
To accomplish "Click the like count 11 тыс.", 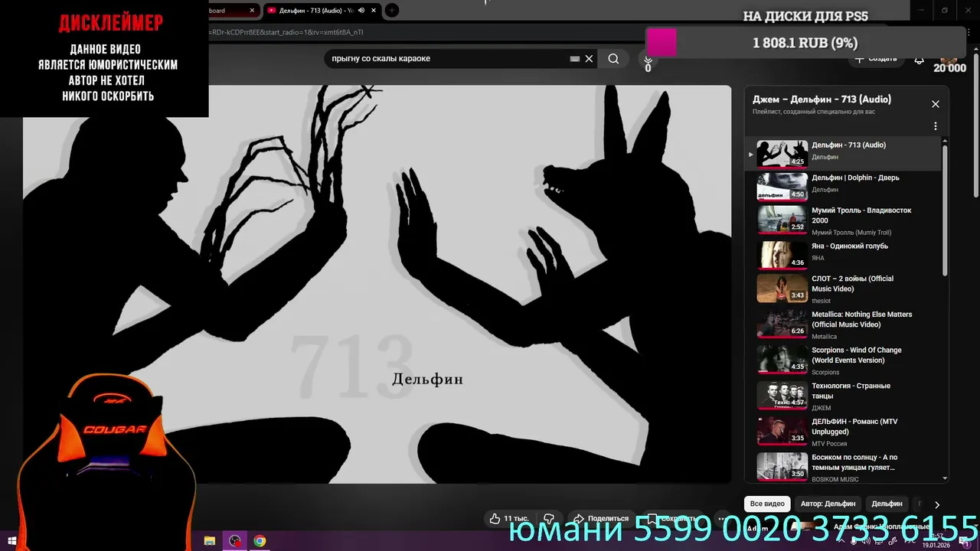I will [x=516, y=519].
